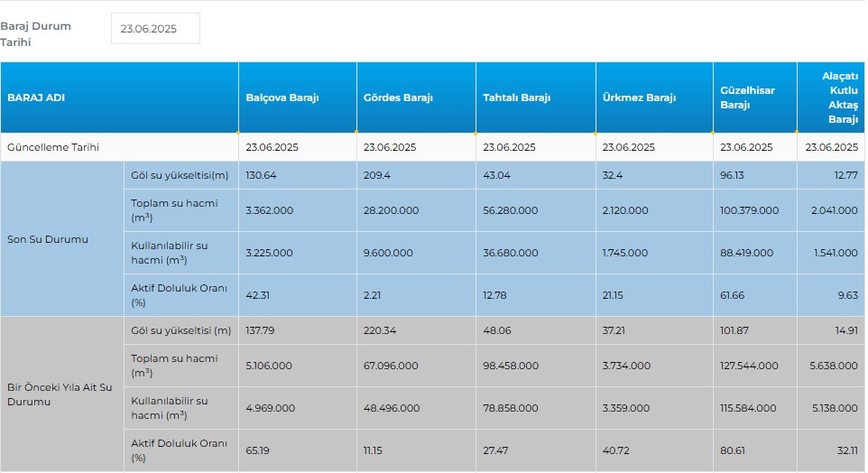The image size is (868, 473).
Task: Select last year's level 220.34 for Gördes
Action: point(380,330)
